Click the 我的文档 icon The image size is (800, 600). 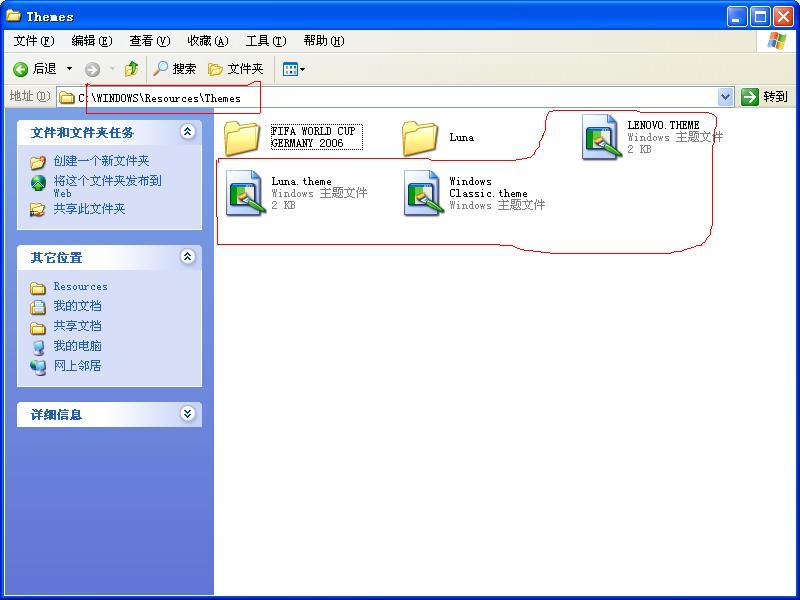pos(38,307)
